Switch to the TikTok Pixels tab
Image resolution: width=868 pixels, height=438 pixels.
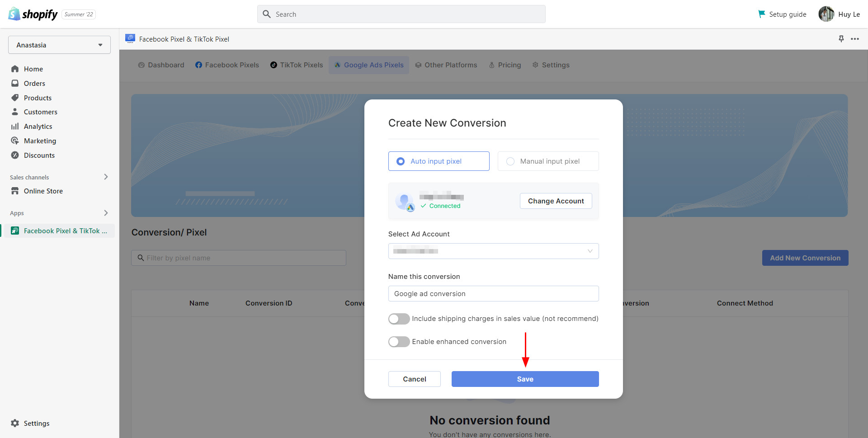click(x=297, y=65)
